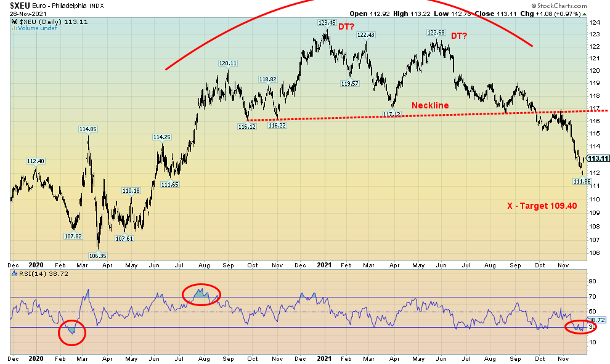Click the red circle over August 2020 RSI peak

coord(201,295)
